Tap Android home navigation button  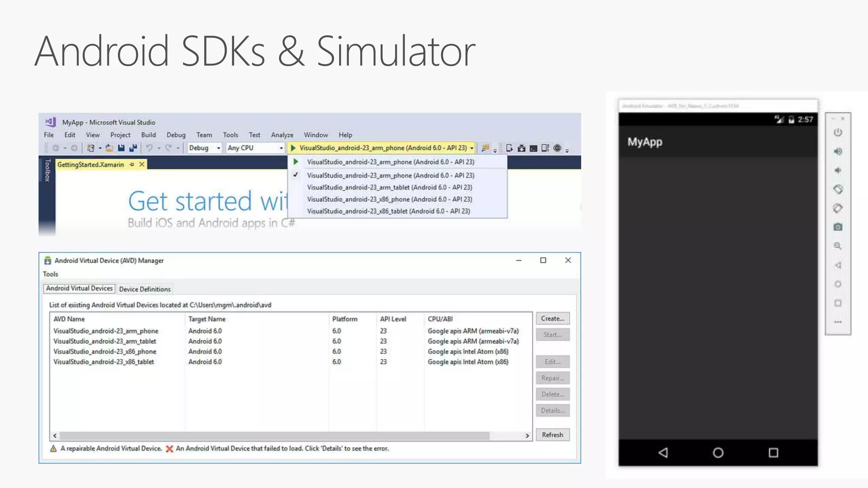pyautogui.click(x=718, y=453)
